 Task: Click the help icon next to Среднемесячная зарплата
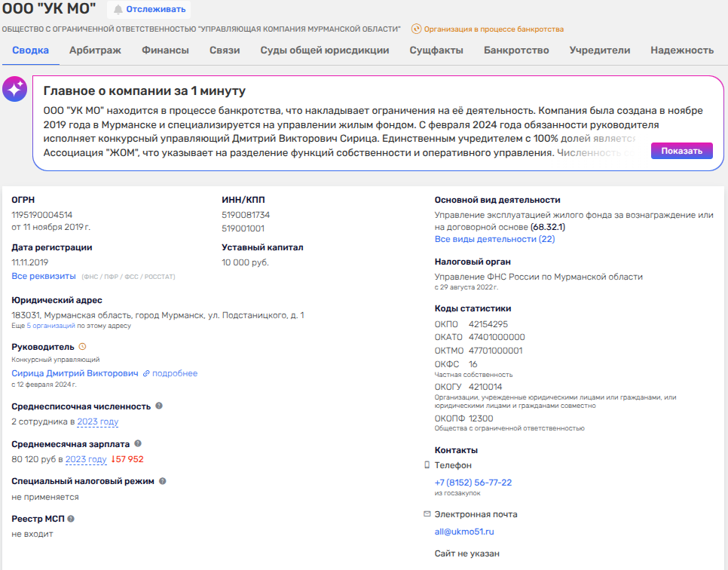click(138, 444)
